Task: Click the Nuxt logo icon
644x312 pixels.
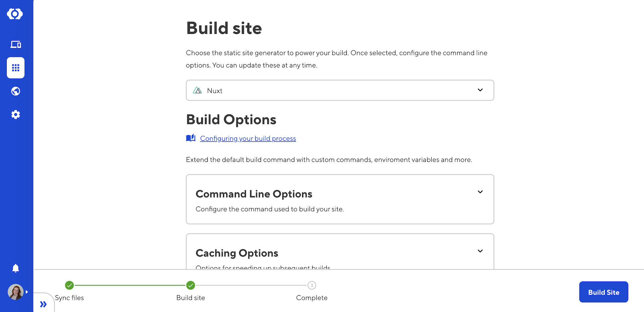Action: point(198,90)
